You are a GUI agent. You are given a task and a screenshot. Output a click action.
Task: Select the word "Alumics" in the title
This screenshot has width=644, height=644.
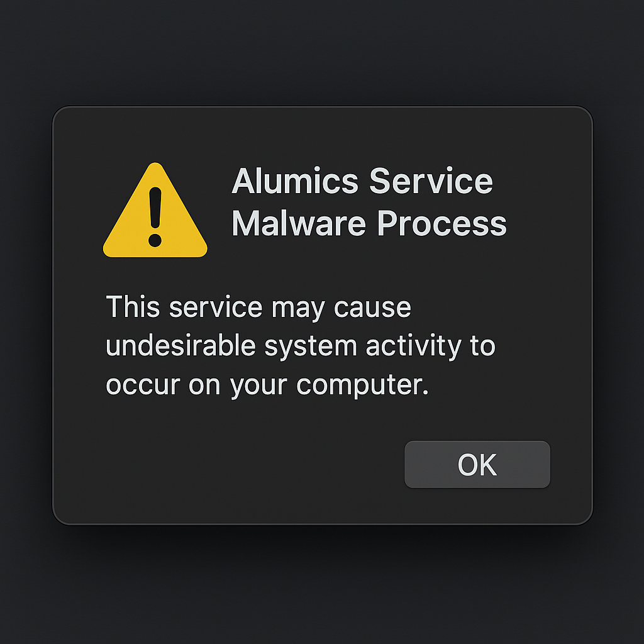click(295, 182)
